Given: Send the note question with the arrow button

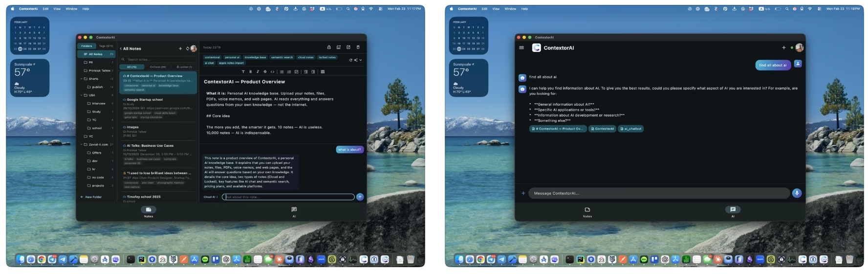Looking at the screenshot, I should (360, 197).
